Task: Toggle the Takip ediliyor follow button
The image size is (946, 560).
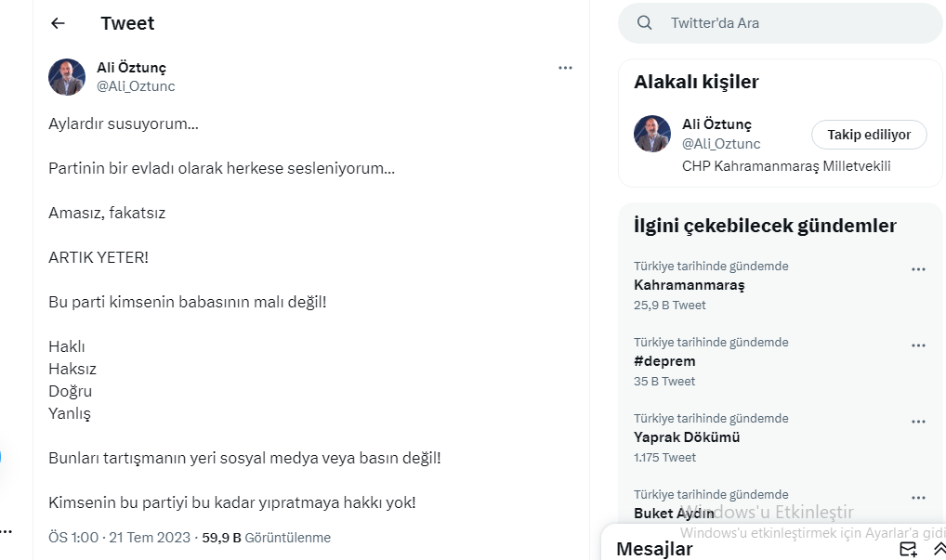Action: click(x=868, y=135)
